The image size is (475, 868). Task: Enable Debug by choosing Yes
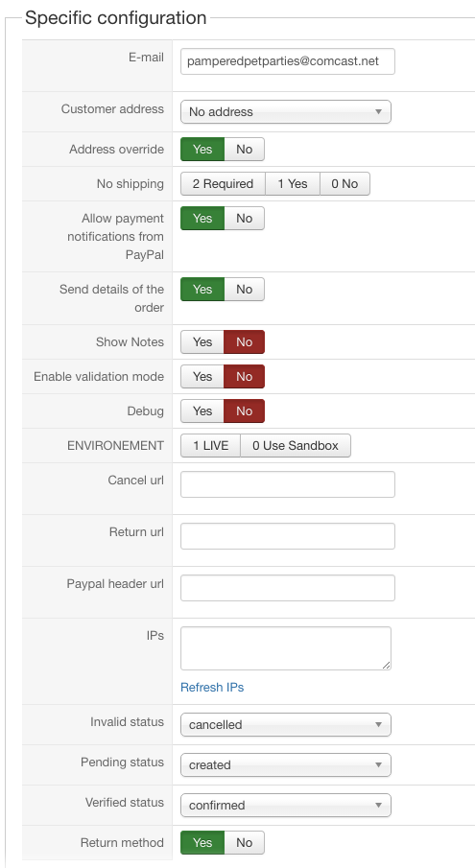pyautogui.click(x=202, y=411)
